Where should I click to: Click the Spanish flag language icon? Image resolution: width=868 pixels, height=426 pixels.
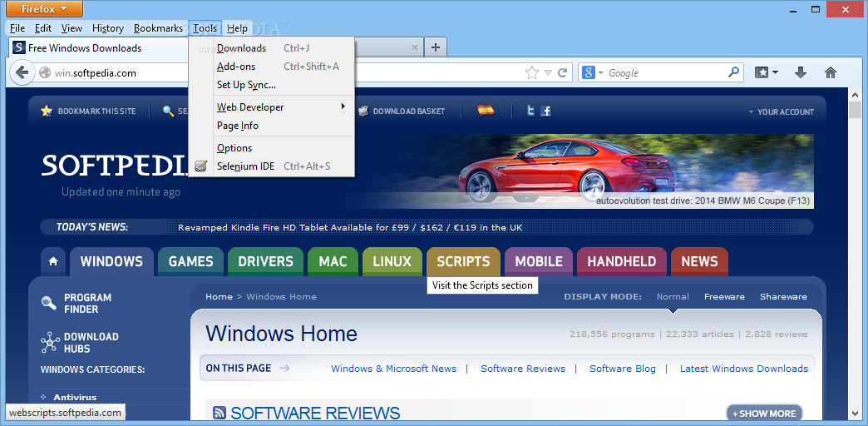point(486,111)
